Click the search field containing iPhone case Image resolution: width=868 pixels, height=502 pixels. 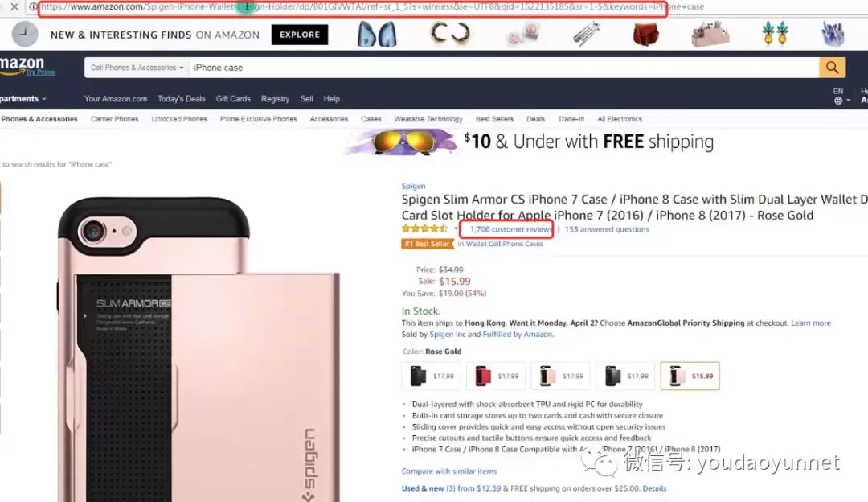(504, 68)
